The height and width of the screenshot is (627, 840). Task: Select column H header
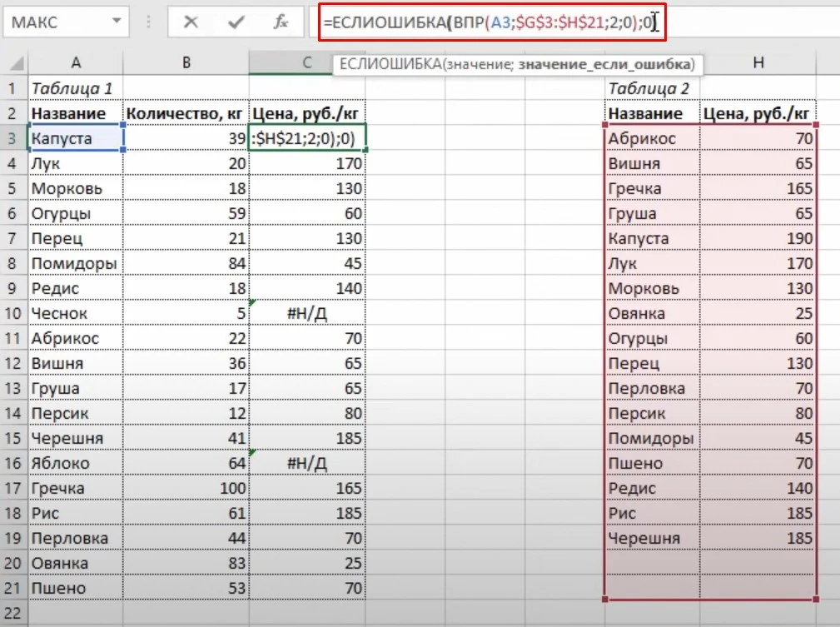coord(758,62)
